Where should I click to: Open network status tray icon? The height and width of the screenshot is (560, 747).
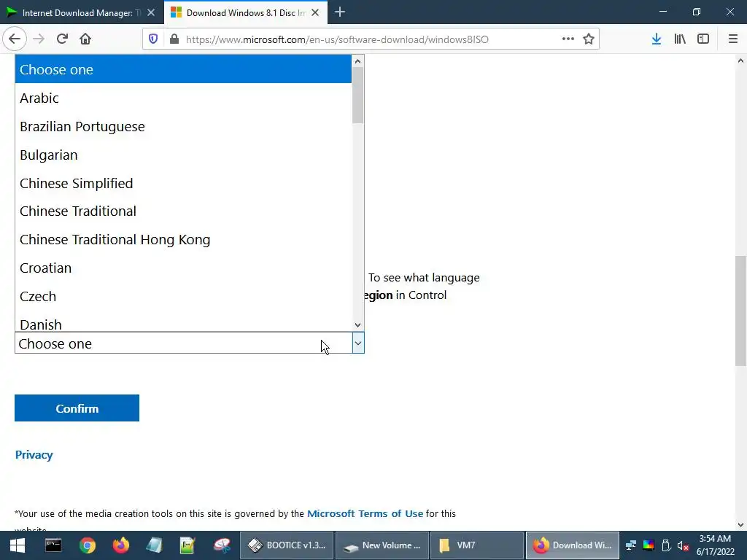pyautogui.click(x=631, y=545)
